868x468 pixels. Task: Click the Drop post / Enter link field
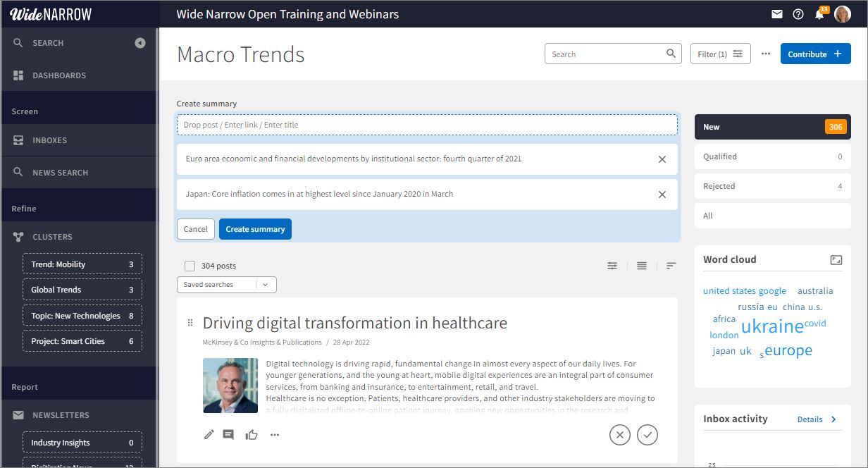click(426, 125)
